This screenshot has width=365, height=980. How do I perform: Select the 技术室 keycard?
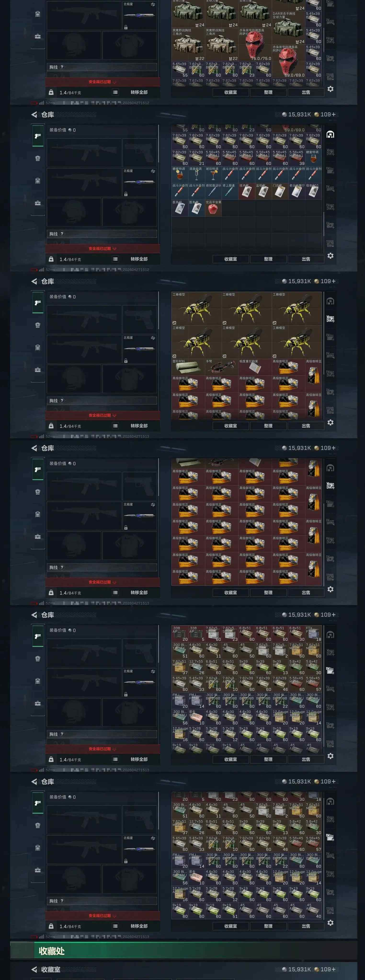pyautogui.click(x=247, y=191)
